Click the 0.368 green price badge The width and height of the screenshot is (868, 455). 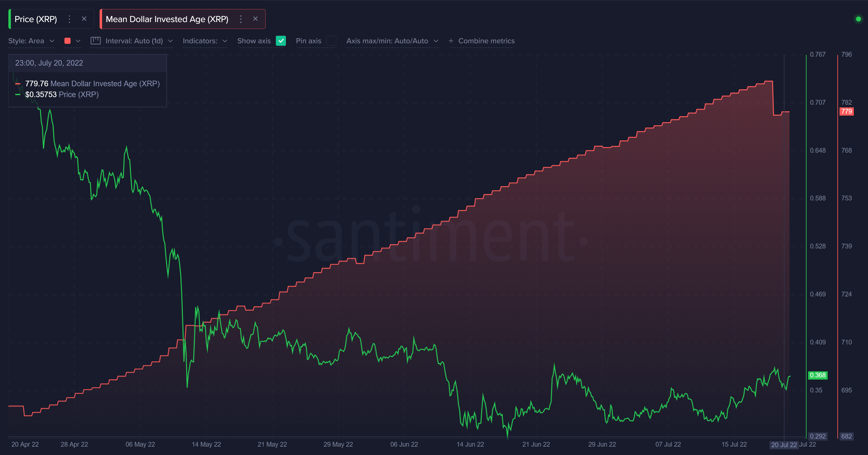(818, 375)
